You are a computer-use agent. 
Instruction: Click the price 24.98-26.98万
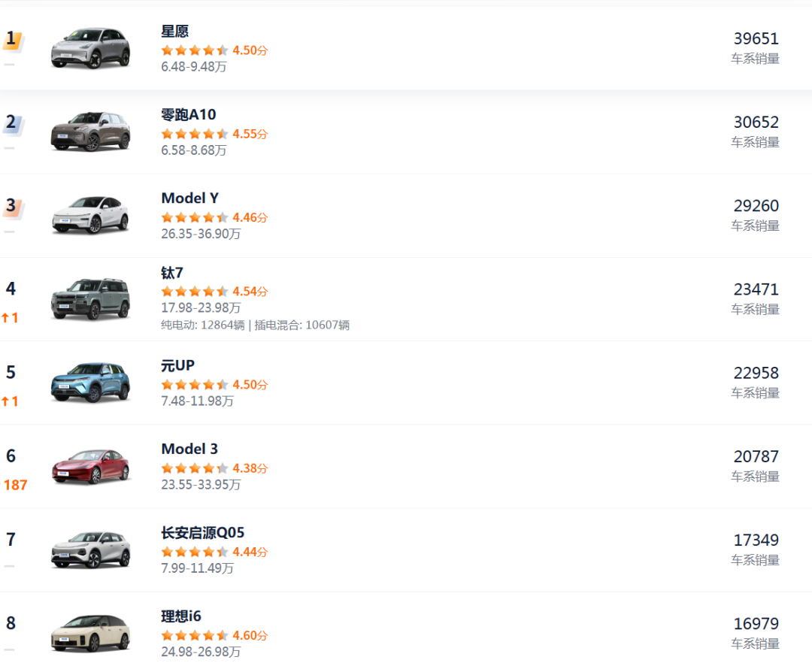point(201,652)
